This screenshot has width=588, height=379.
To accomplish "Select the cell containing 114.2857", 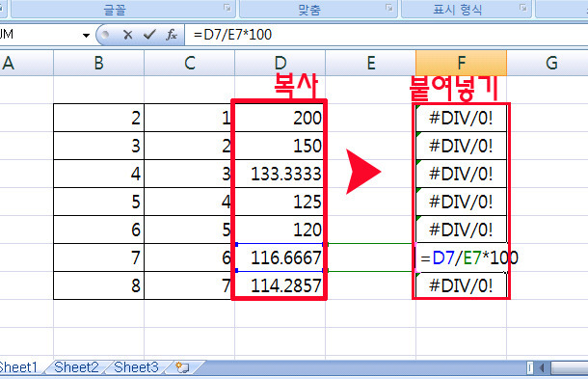I will click(280, 285).
